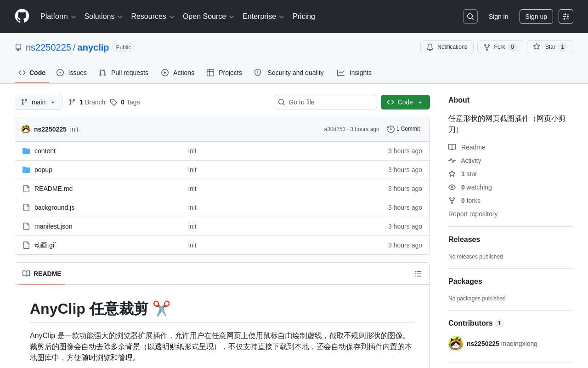This screenshot has height=368, width=588.
Task: Click the file icon beside 动画.gif
Action: click(26, 245)
